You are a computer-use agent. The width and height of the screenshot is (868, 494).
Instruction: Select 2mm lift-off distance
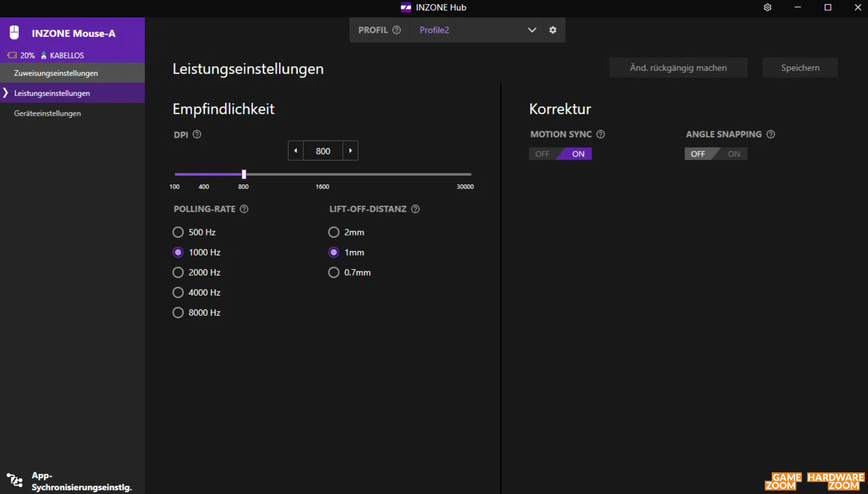point(334,232)
